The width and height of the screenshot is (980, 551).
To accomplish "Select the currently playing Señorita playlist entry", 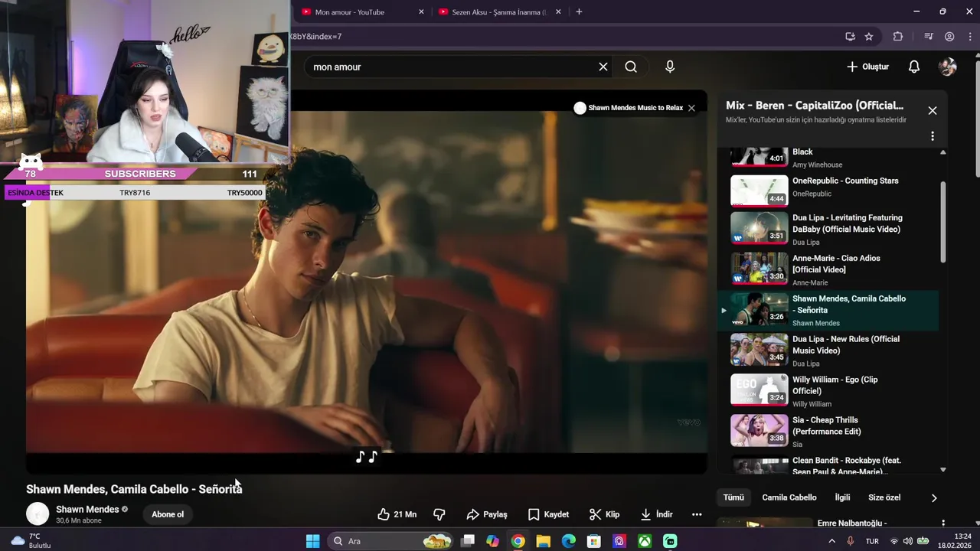I will tap(827, 310).
